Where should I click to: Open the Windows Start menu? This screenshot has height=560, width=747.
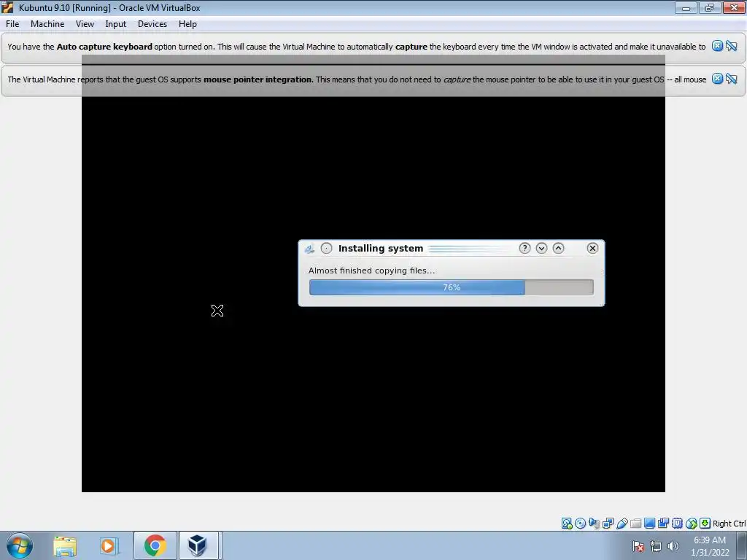(x=20, y=545)
